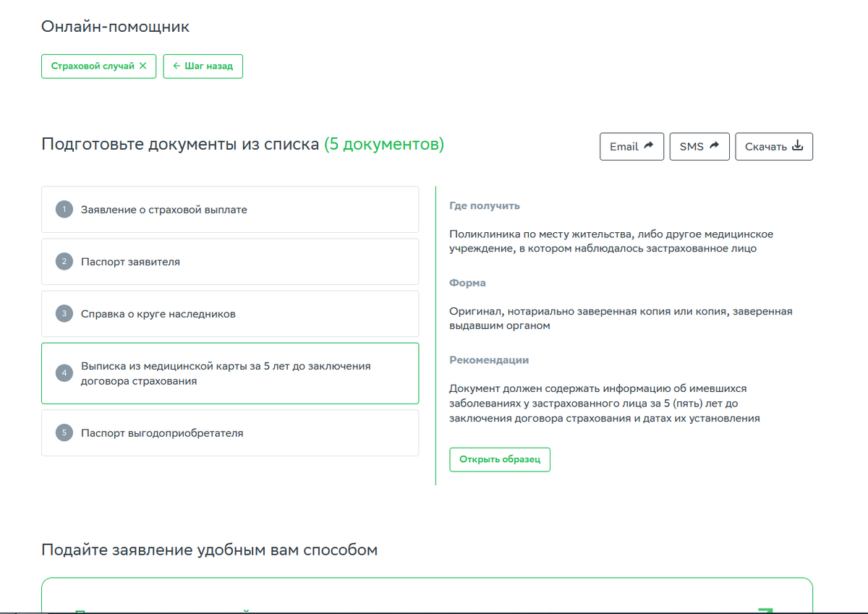Click the Онлайн-помощник page title
Image resolution: width=868 pixels, height=614 pixels.
click(x=115, y=27)
